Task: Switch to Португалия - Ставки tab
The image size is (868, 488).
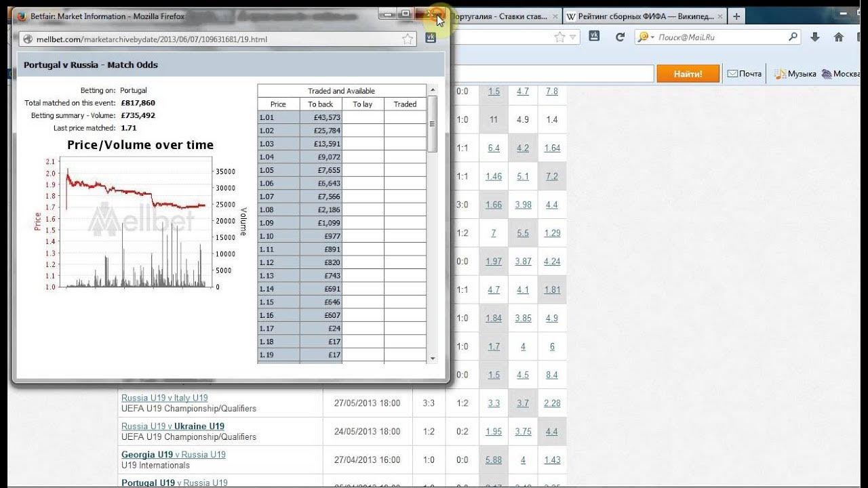Action: (499, 16)
